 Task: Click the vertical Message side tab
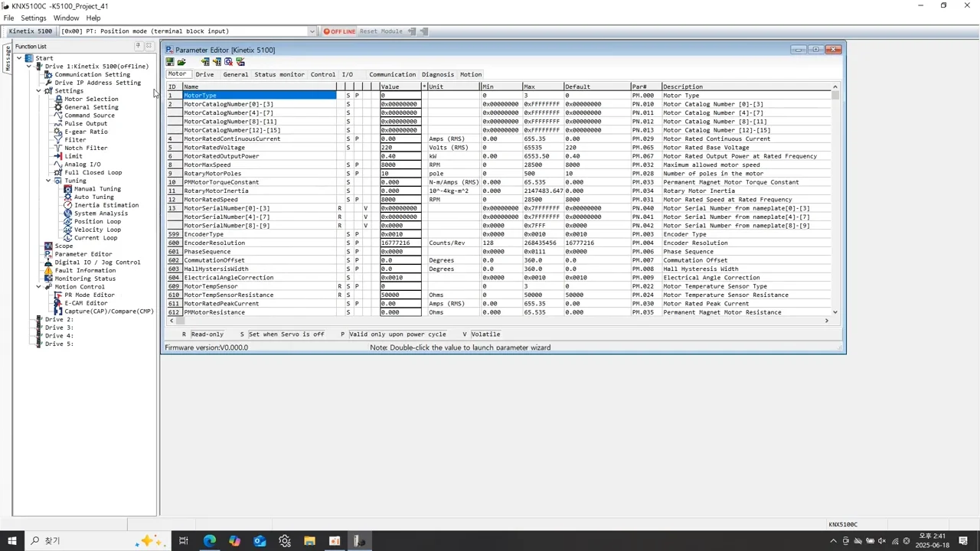tap(7, 58)
